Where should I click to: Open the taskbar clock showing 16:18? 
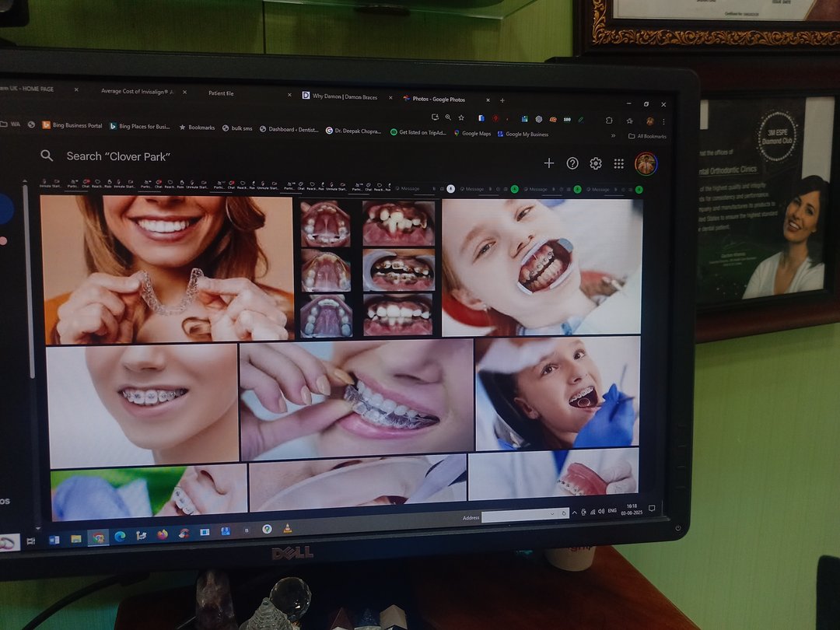pyautogui.click(x=632, y=509)
